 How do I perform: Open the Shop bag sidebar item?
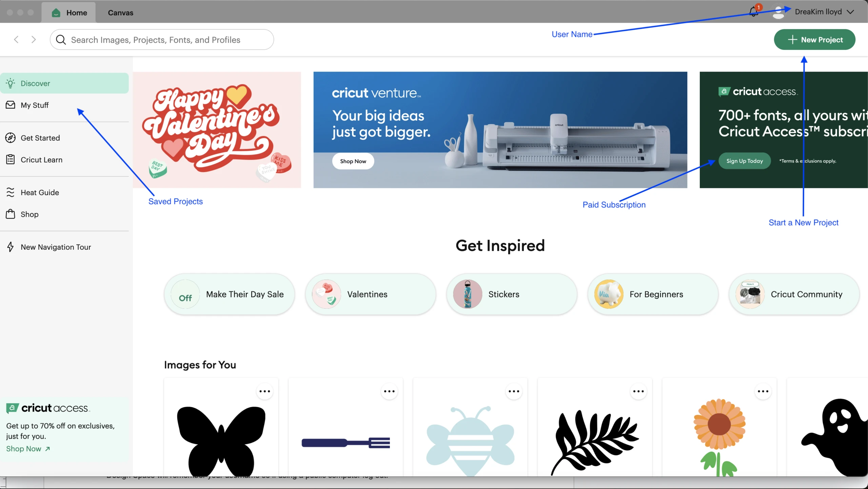[x=29, y=214]
